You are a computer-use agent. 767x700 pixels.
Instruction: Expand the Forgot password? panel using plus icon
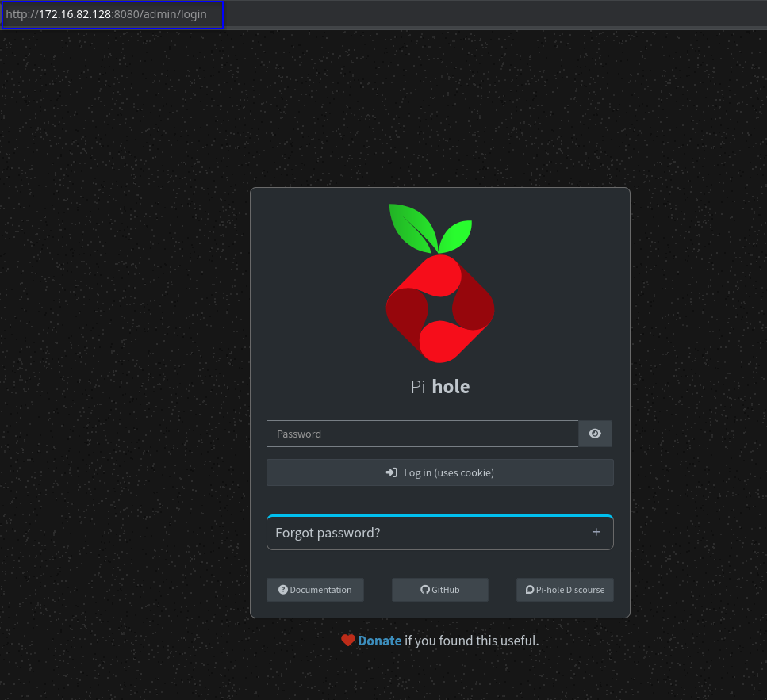(596, 532)
